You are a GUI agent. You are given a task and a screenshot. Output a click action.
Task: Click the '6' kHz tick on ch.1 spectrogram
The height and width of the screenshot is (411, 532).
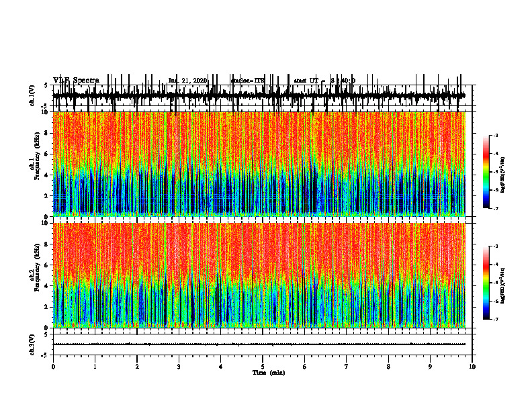(x=47, y=154)
